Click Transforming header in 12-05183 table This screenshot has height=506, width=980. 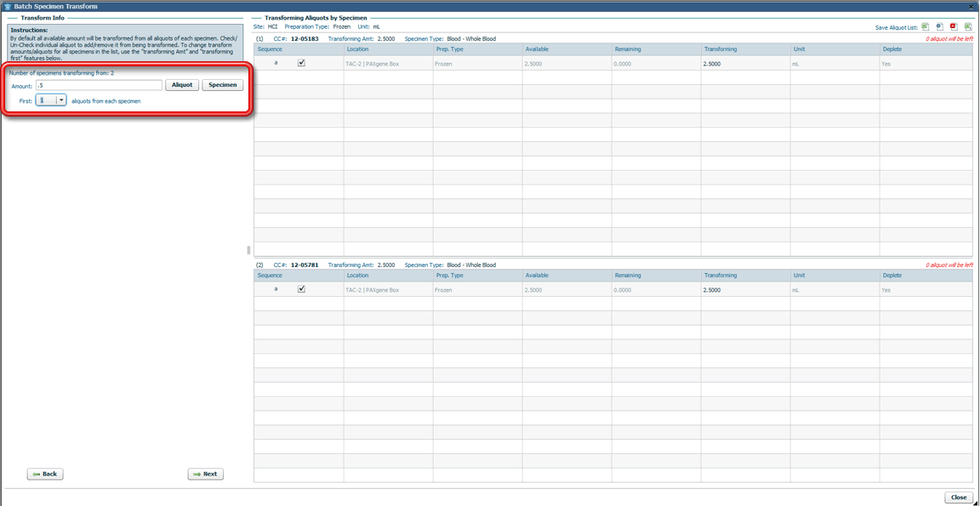[x=745, y=48]
